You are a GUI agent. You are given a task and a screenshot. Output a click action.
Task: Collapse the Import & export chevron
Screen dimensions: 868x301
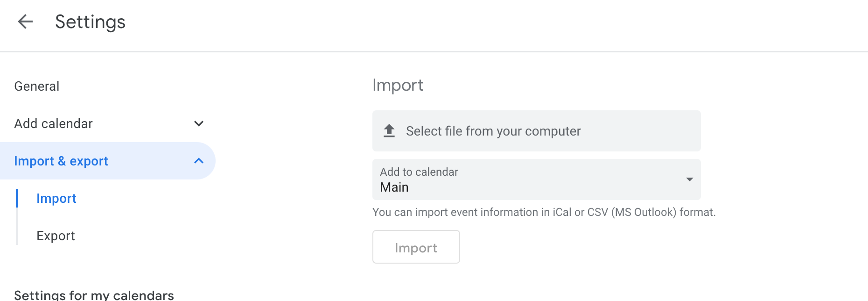tap(199, 161)
